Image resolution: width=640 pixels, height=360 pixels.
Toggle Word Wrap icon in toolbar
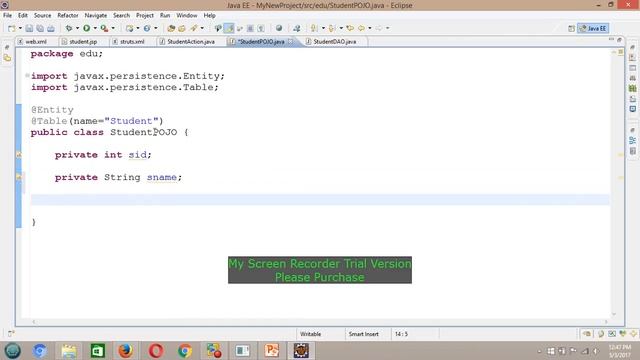point(240,28)
